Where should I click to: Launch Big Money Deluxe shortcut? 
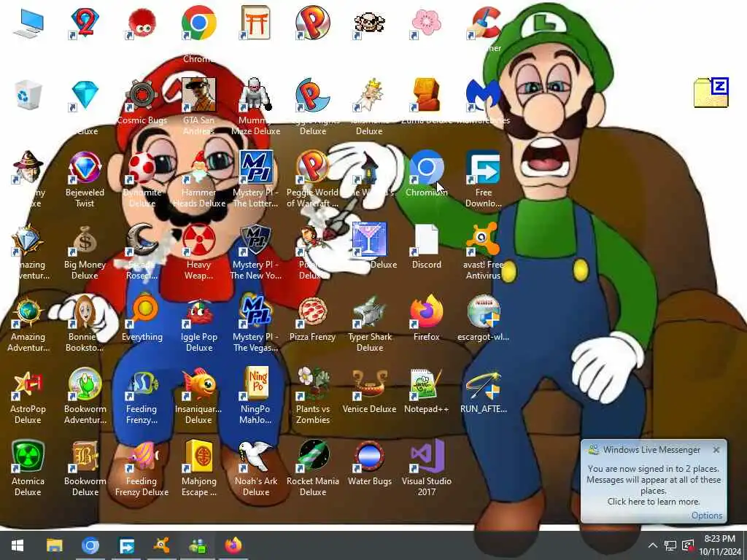click(x=85, y=239)
